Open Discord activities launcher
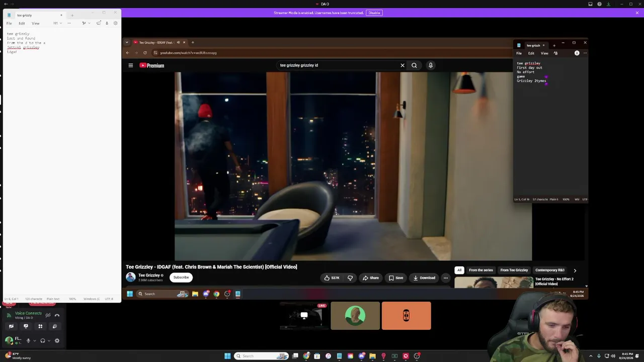Image resolution: width=644 pixels, height=362 pixels. [40, 326]
